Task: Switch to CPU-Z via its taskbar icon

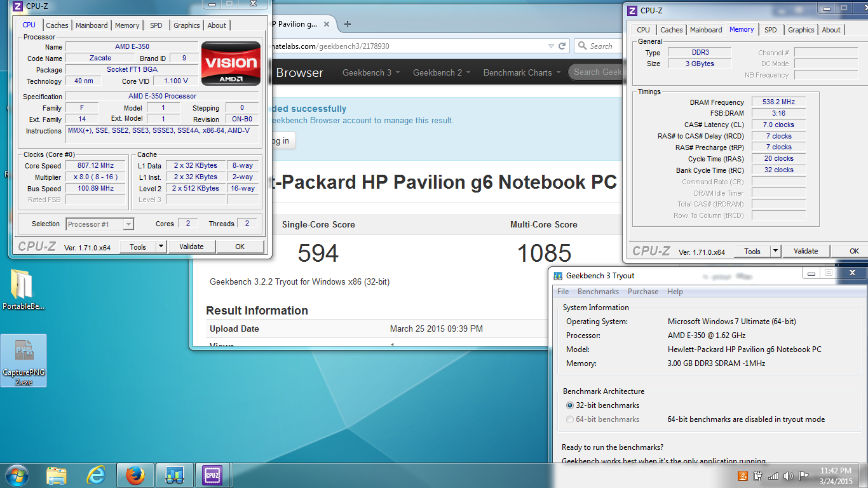Action: [x=212, y=475]
